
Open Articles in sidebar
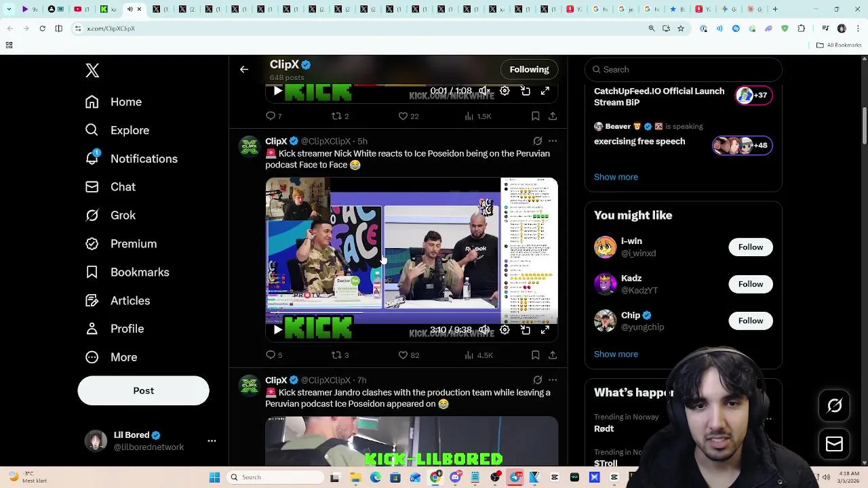[x=118, y=301]
